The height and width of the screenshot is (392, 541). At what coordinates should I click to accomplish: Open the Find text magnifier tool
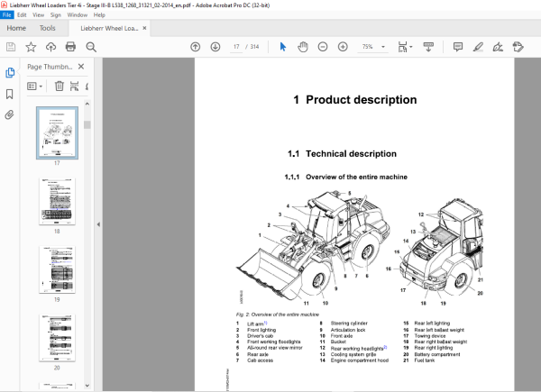click(x=91, y=47)
